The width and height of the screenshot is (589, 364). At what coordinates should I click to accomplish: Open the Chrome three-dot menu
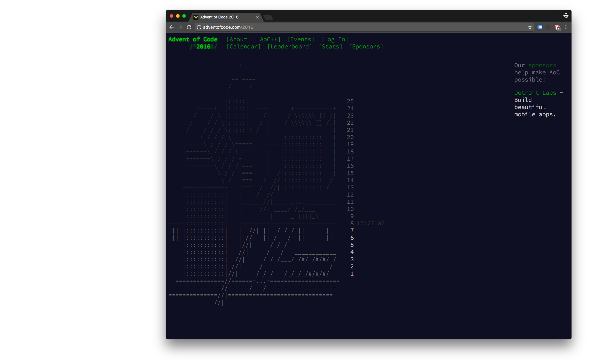tap(566, 27)
